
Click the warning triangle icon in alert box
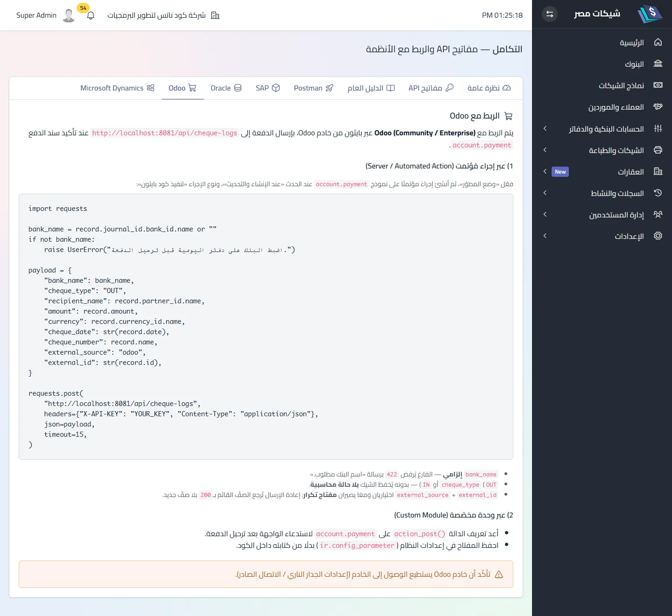point(499,574)
